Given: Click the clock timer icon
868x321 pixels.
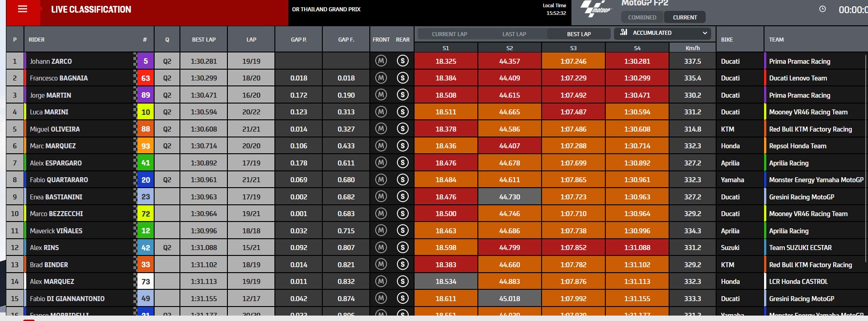Looking at the screenshot, I should pos(822,9).
